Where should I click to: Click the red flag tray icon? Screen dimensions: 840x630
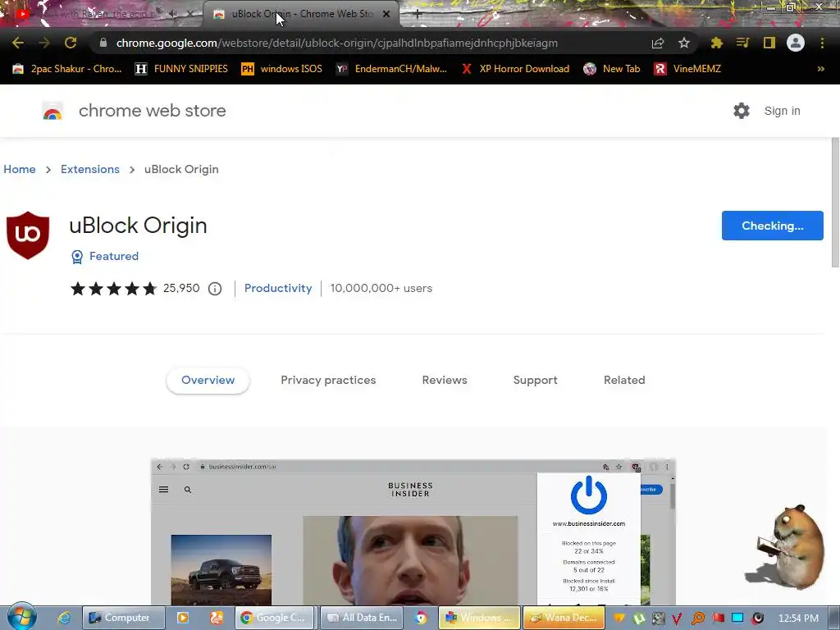click(719, 619)
